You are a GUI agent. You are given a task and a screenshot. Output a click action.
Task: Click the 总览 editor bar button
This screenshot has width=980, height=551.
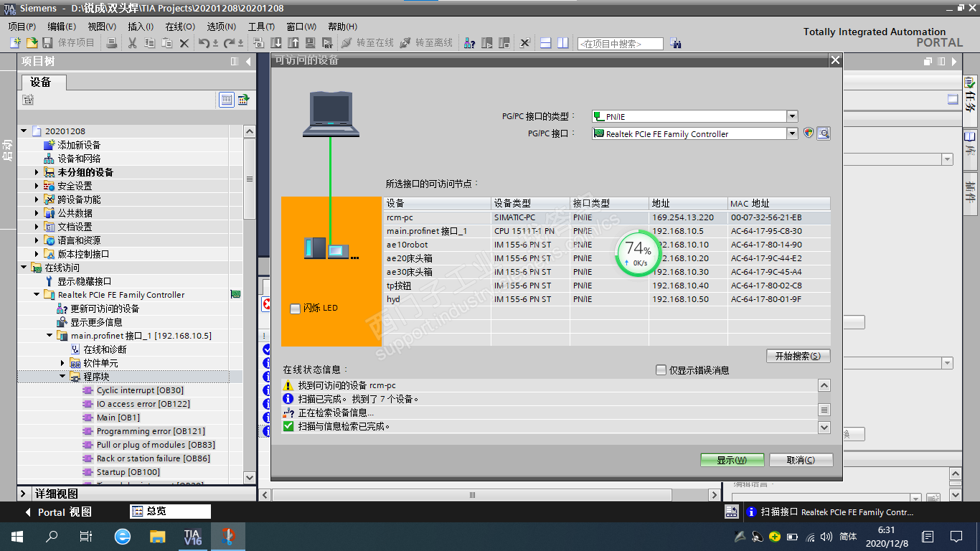pyautogui.click(x=171, y=512)
